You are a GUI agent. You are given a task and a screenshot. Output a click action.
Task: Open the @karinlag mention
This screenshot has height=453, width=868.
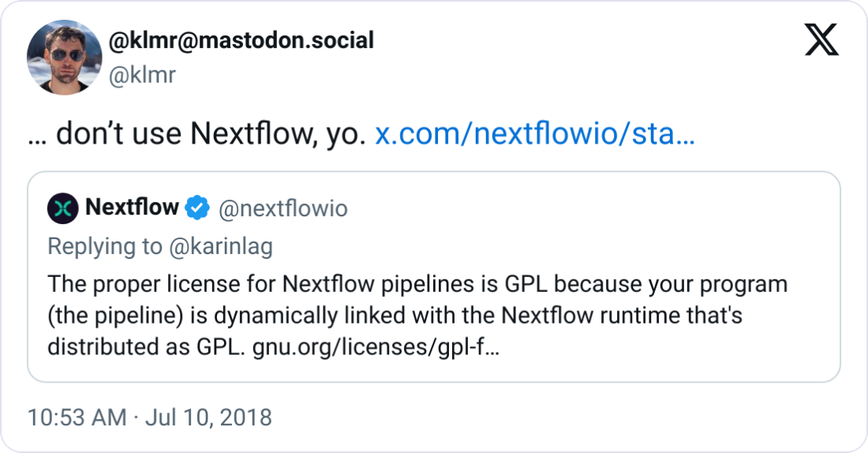pos(222,246)
